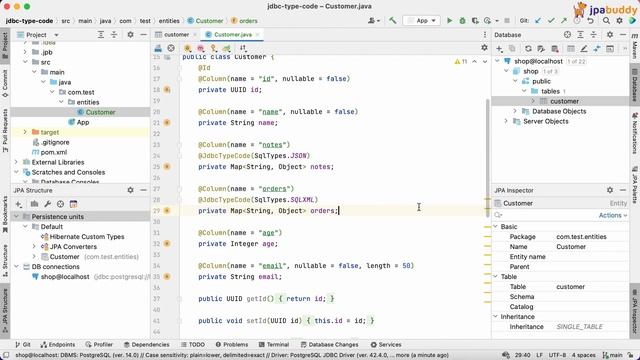Edit the selected database source (pencil)
This screenshot has width=640, height=360.
click(584, 49)
